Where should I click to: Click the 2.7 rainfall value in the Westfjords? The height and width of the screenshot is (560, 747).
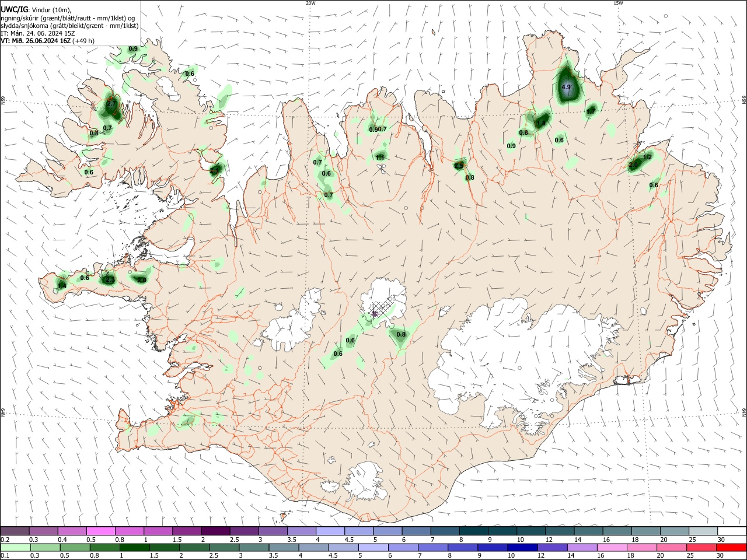pos(111,104)
